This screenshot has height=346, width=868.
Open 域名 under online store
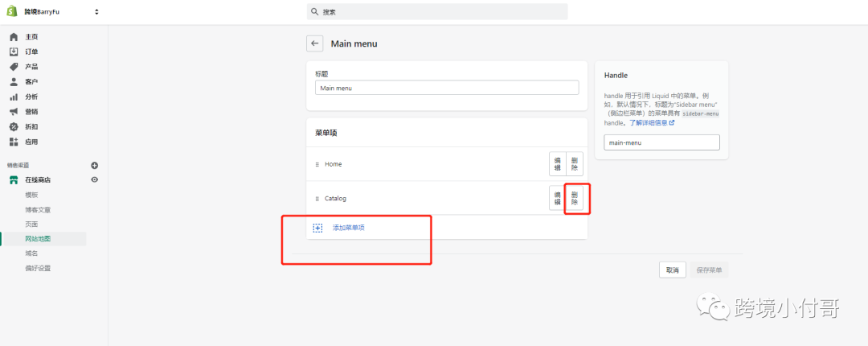coord(31,253)
